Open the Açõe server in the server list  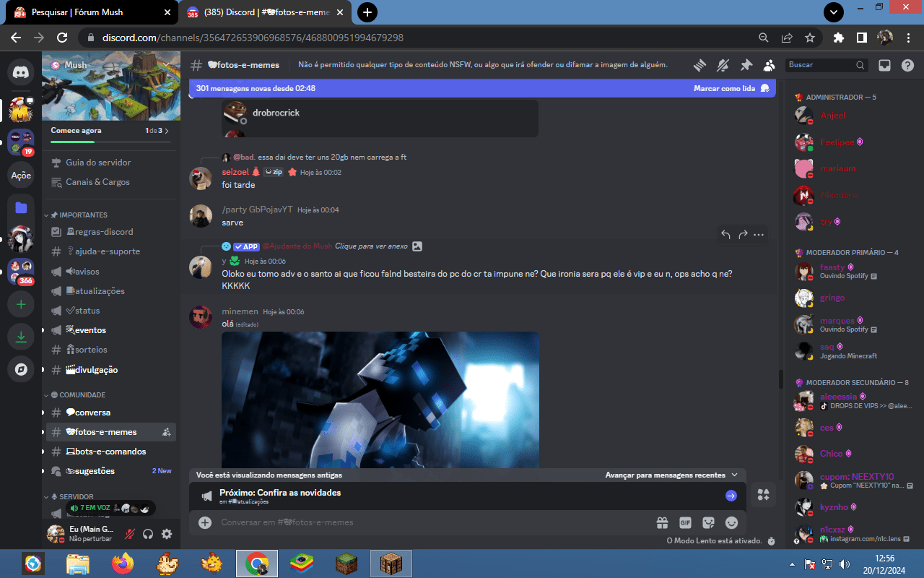click(x=21, y=175)
